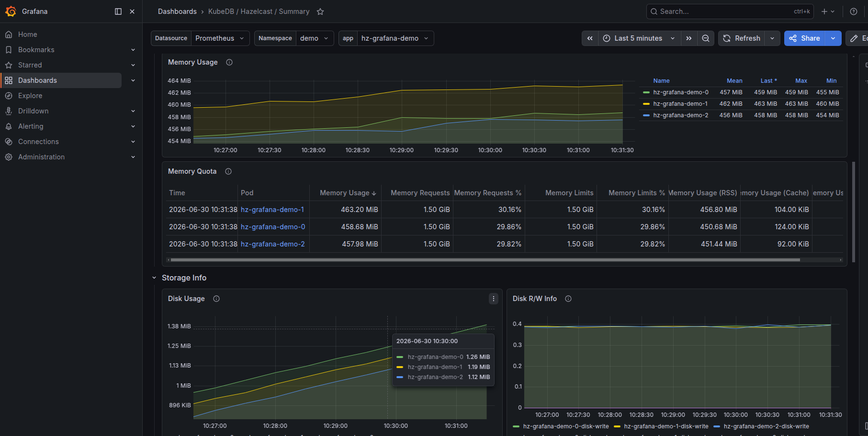The width and height of the screenshot is (868, 436).
Task: Toggle hz-grafana-demo-2-disk-write legend series
Action: tap(766, 426)
